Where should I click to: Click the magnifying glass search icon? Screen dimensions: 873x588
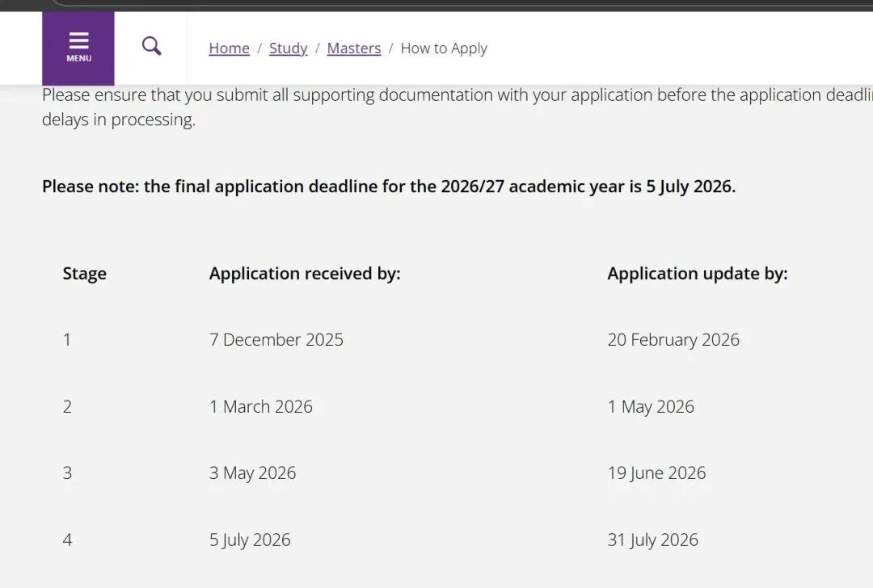[x=151, y=46]
